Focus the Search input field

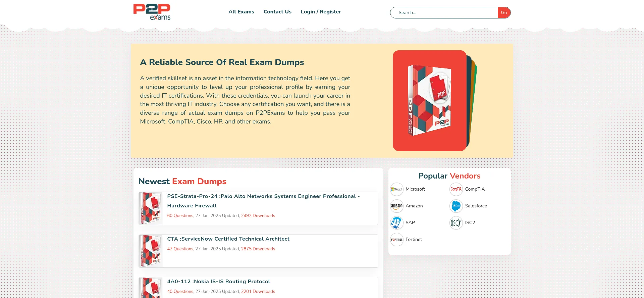[x=444, y=13]
